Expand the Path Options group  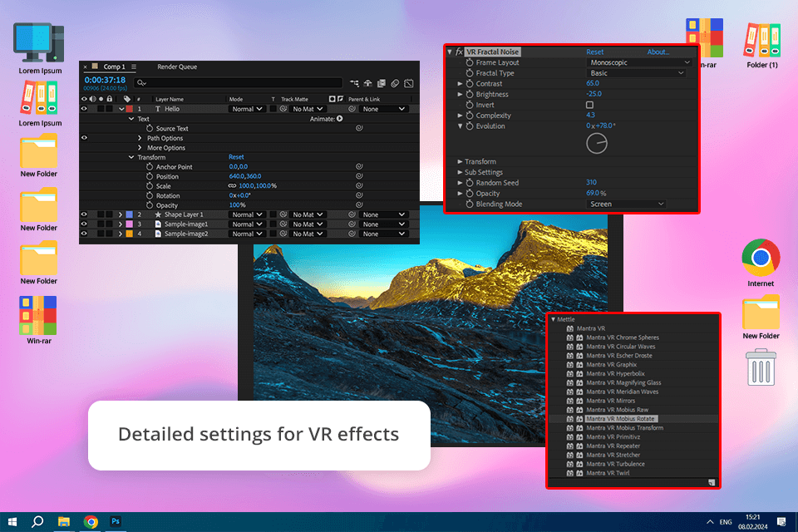point(140,138)
